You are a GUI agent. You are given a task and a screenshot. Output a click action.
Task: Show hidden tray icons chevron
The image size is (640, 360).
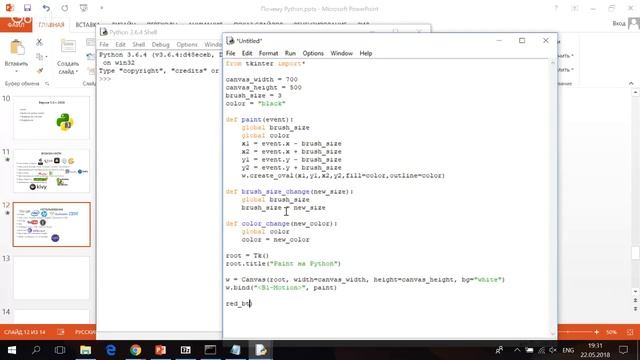[x=517, y=350]
